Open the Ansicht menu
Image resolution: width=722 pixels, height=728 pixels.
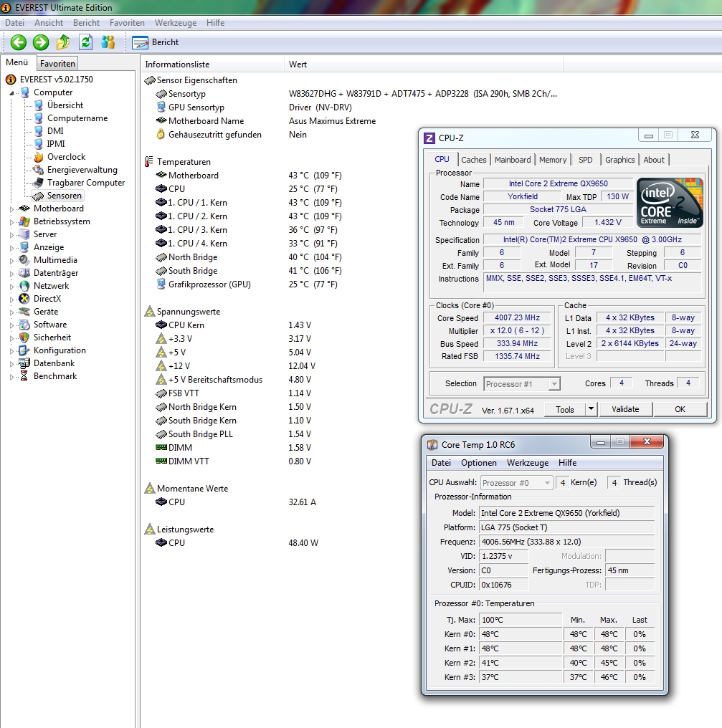pos(48,23)
